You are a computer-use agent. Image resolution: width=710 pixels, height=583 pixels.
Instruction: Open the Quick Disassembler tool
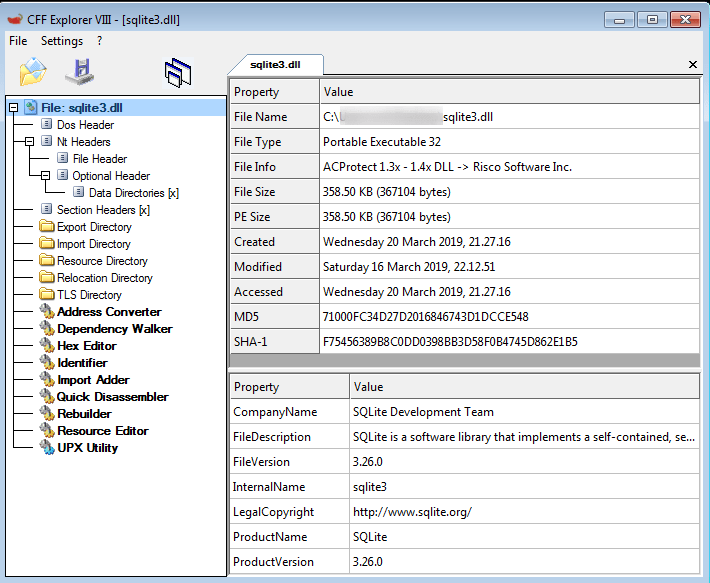click(112, 397)
